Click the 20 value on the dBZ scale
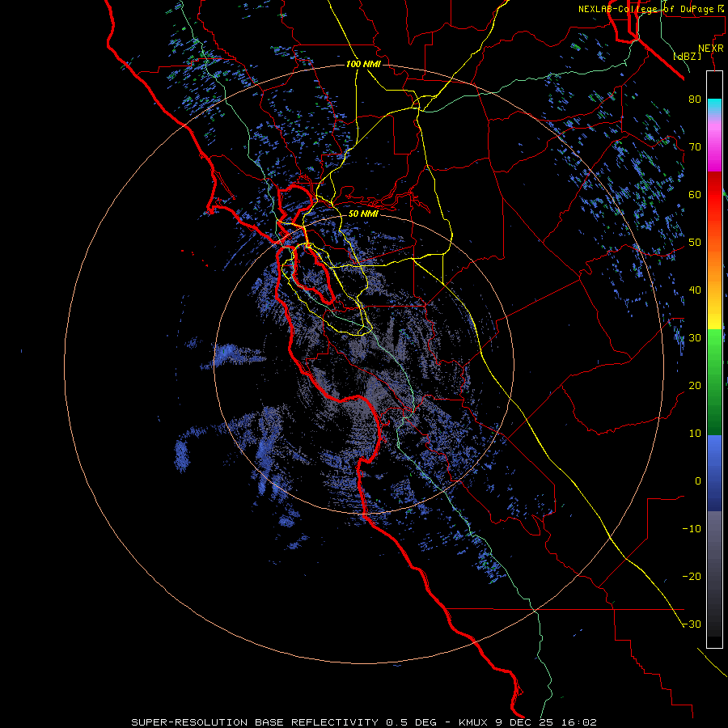This screenshot has width=728, height=728. coord(695,386)
